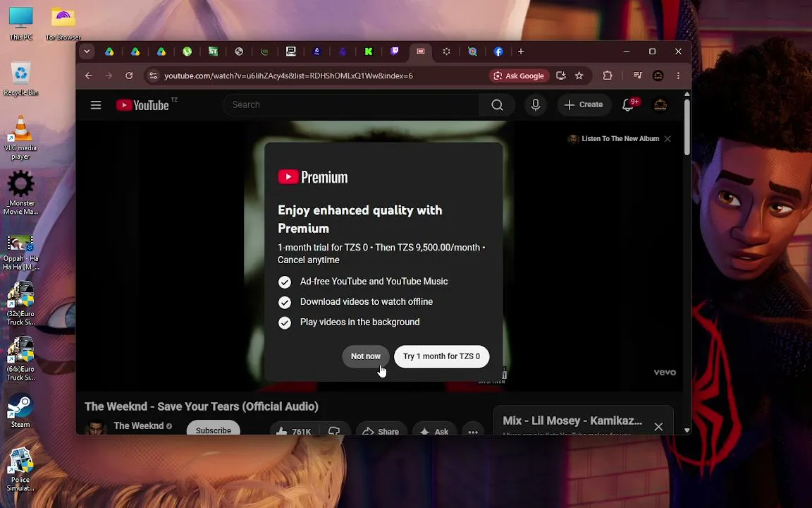Click Ask Google lens button

[x=519, y=75]
